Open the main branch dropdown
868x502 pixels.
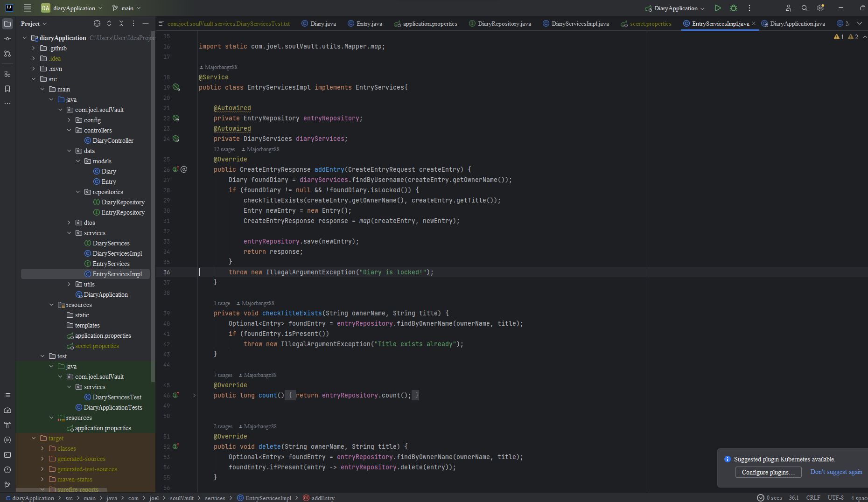pos(127,8)
